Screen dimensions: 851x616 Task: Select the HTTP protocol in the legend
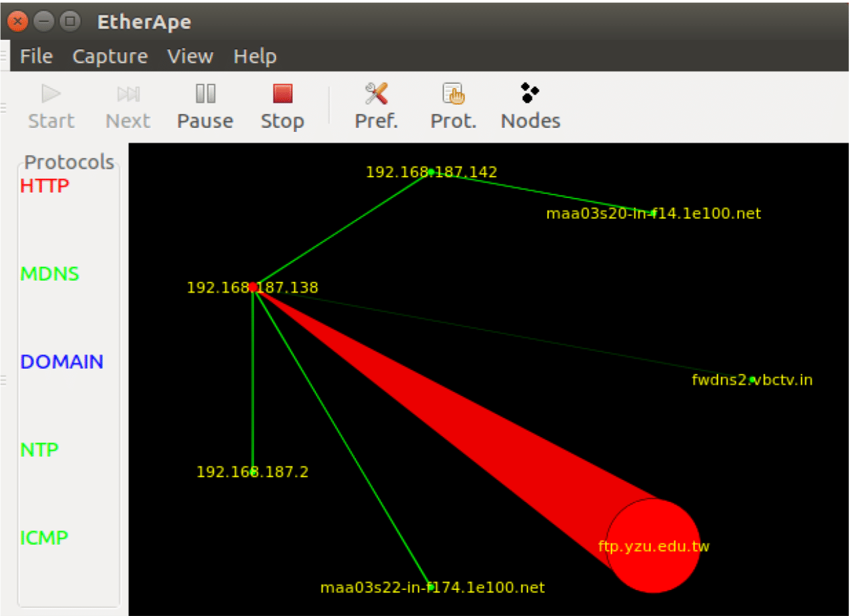coord(45,185)
